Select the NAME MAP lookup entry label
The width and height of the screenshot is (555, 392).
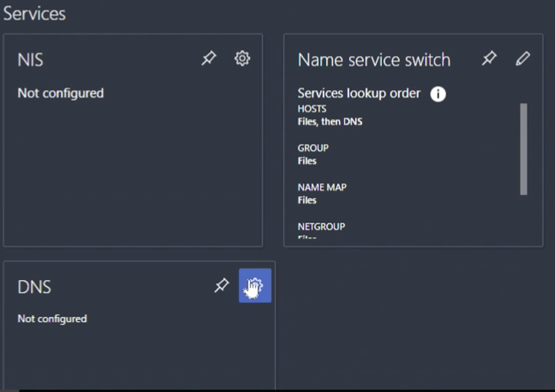[x=322, y=187]
